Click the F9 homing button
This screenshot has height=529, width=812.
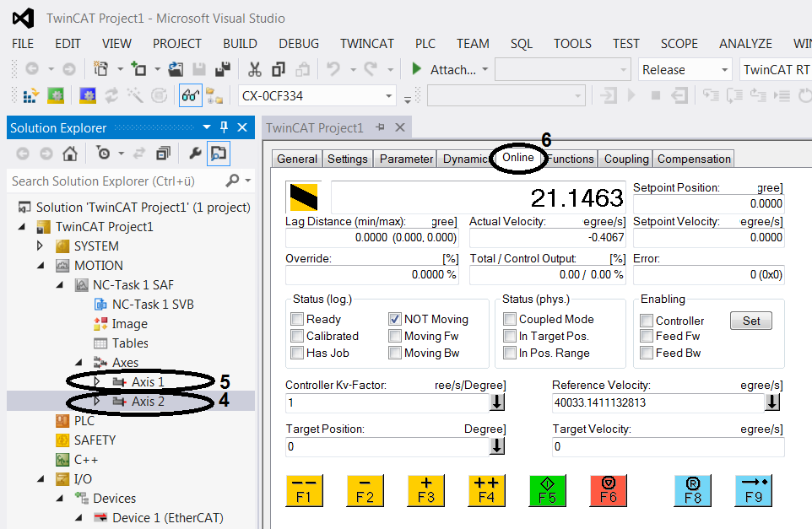coord(754,490)
